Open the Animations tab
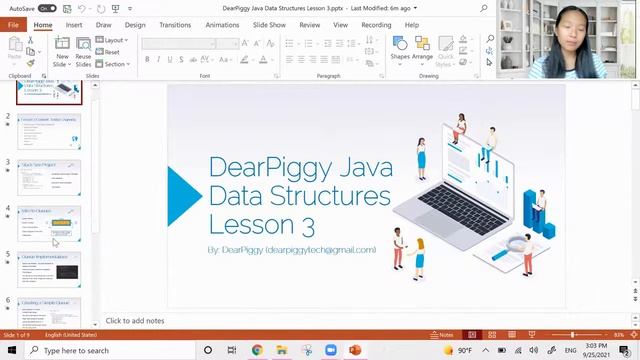Screen dimensions: 640x360 222,25
